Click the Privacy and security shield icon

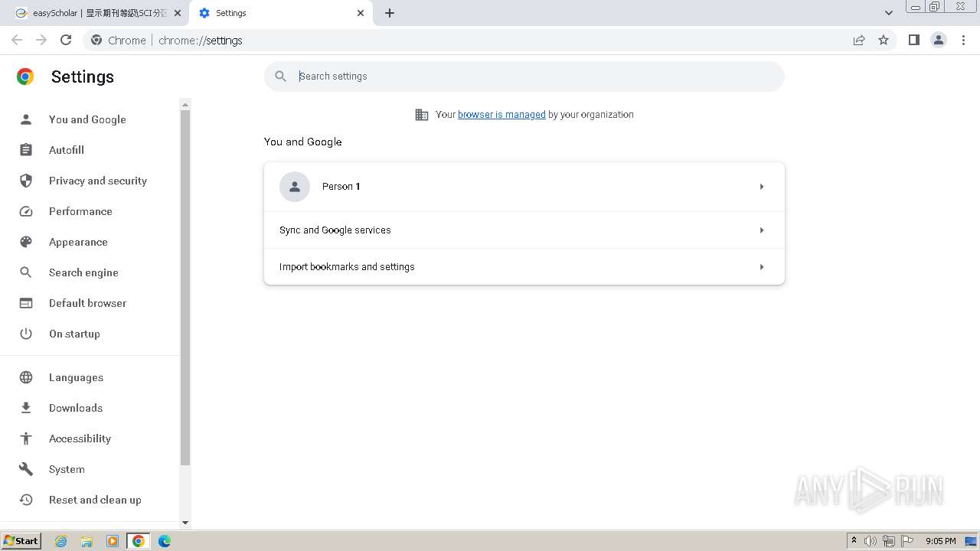coord(26,181)
